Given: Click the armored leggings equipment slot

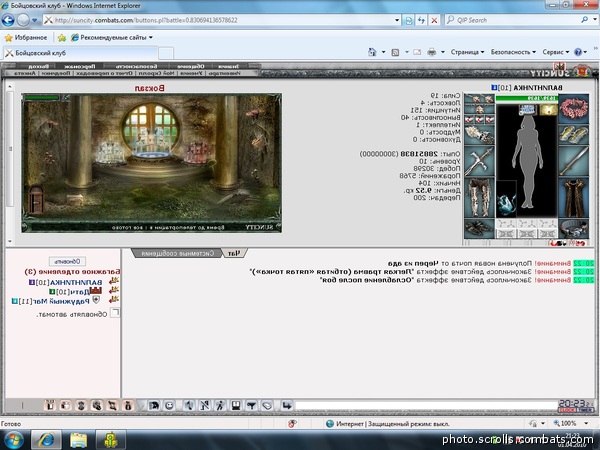Looking at the screenshot, I should (x=479, y=197).
